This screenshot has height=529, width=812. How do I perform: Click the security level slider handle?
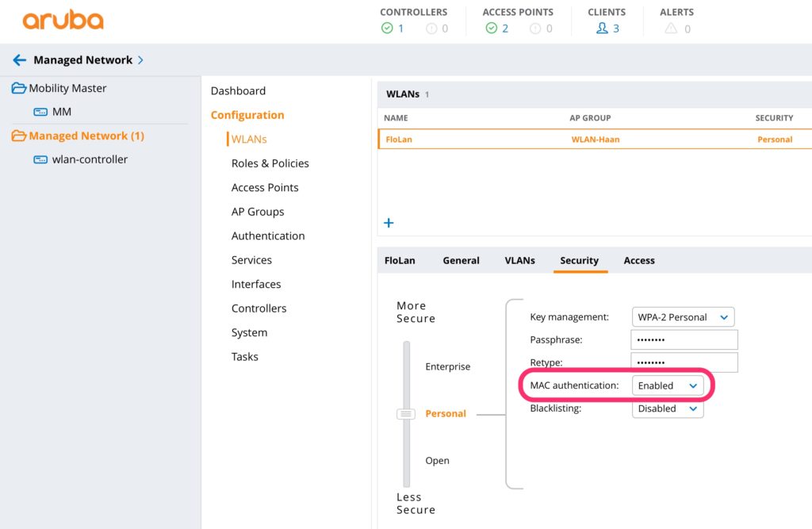click(406, 414)
